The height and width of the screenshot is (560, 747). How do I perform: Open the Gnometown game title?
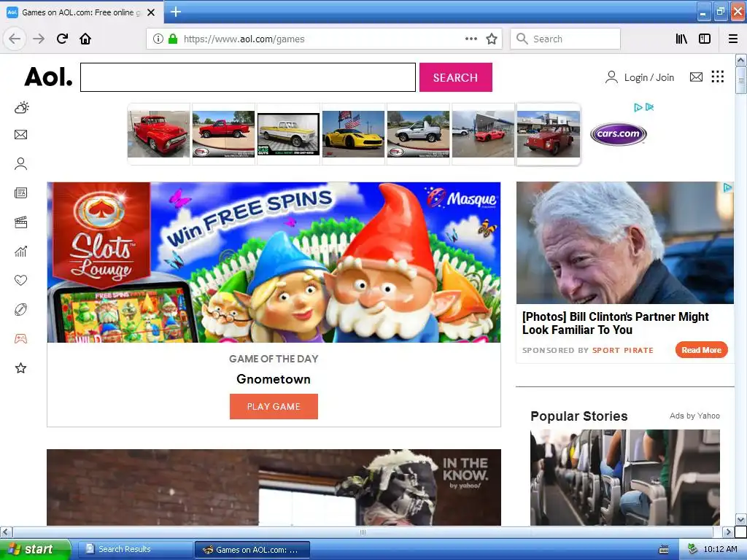(274, 379)
